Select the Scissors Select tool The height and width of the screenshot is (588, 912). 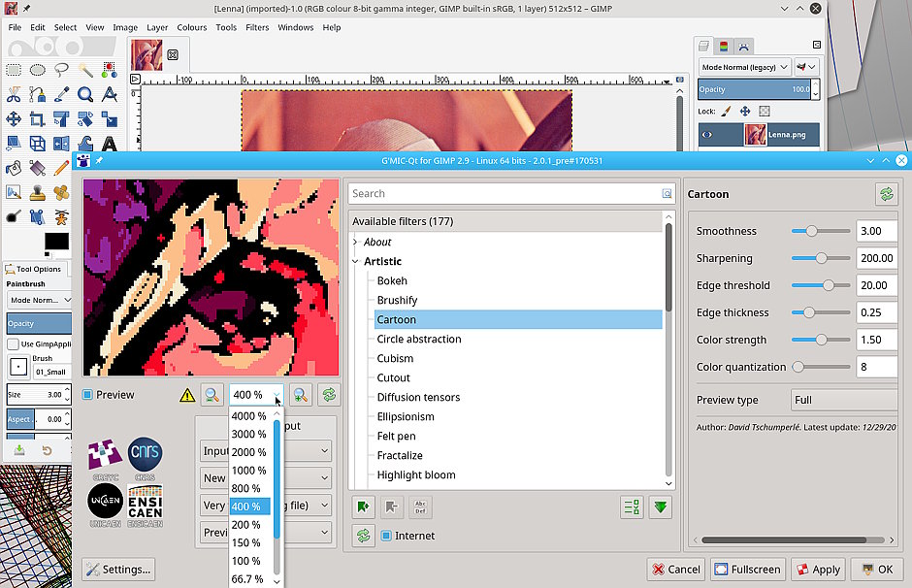pos(14,94)
